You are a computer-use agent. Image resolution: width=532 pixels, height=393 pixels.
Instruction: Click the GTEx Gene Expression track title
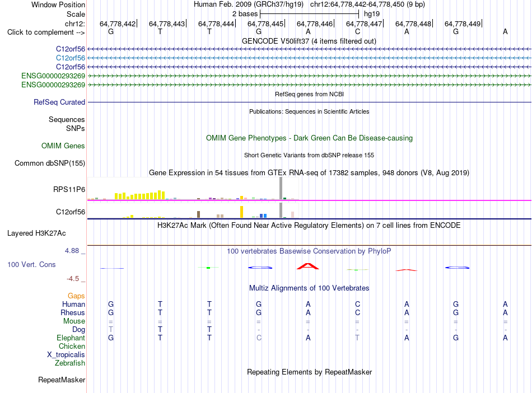pyautogui.click(x=309, y=172)
